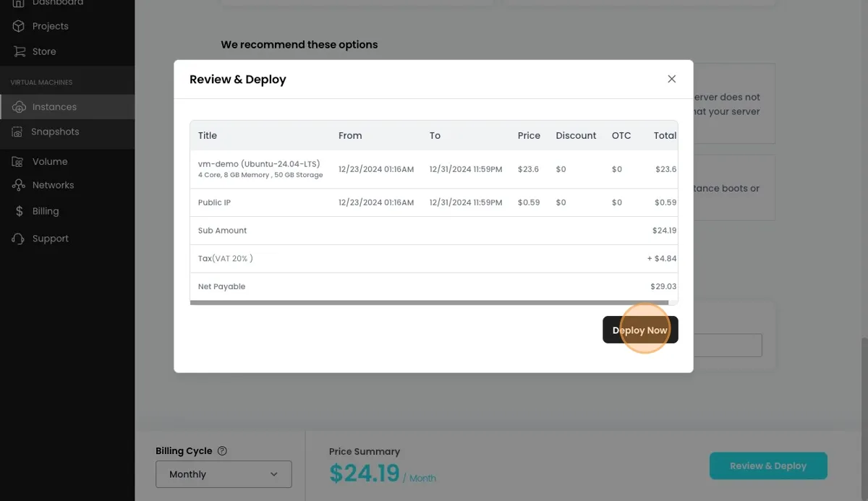Click the Store cart icon
This screenshot has height=501, width=868.
[19, 51]
